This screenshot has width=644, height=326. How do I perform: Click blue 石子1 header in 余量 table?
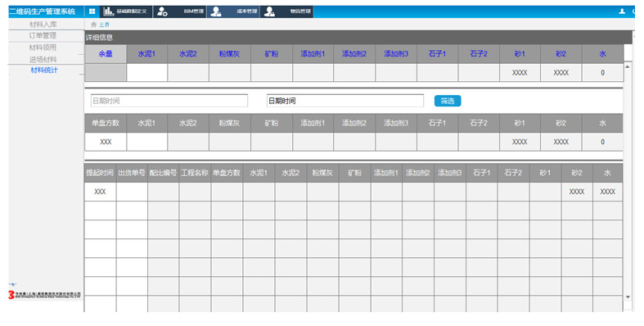tap(438, 54)
